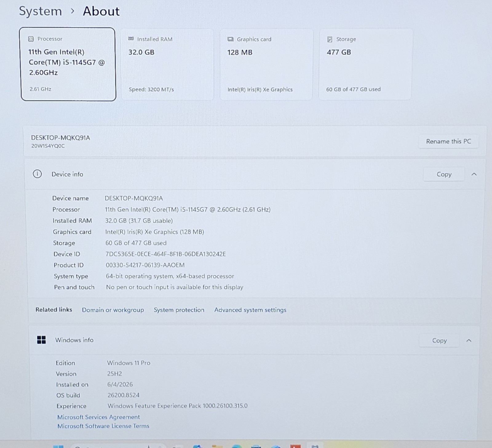Click the "Product ID" row label
Screen dimensions: 492x448
tap(69, 265)
